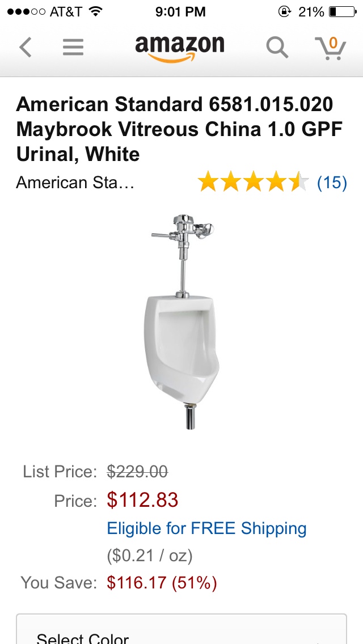Open the search magnifier icon
This screenshot has height=644, width=363.
point(277,48)
